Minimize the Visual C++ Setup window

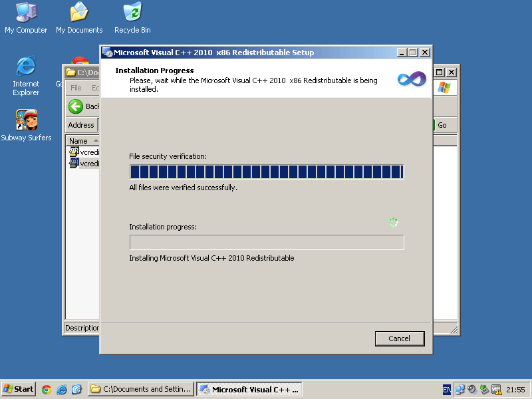pos(402,53)
